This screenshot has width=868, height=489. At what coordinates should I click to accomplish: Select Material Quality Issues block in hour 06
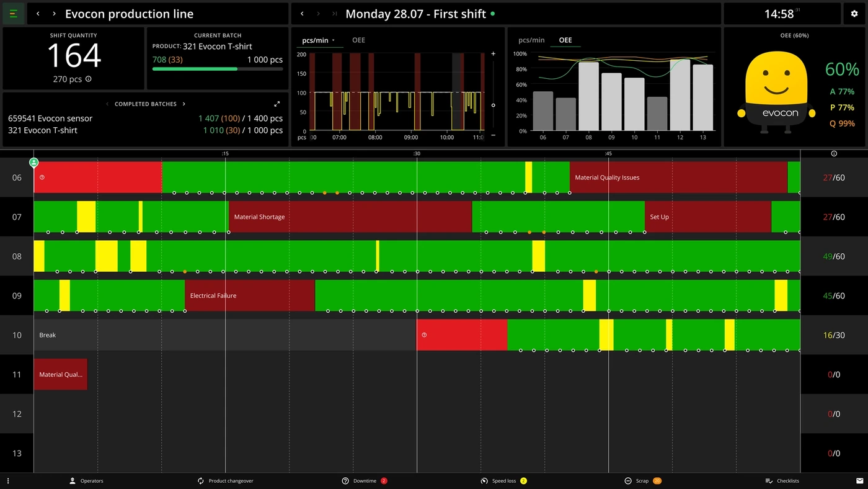click(x=678, y=177)
